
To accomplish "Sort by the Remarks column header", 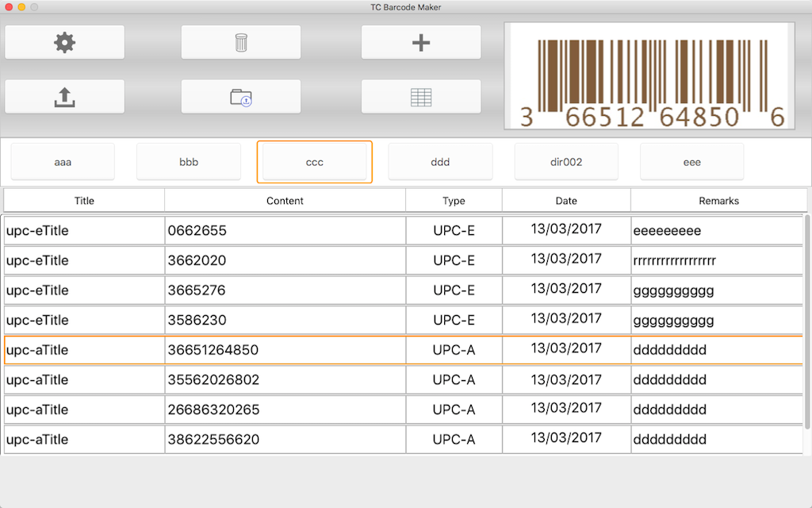I will (718, 201).
